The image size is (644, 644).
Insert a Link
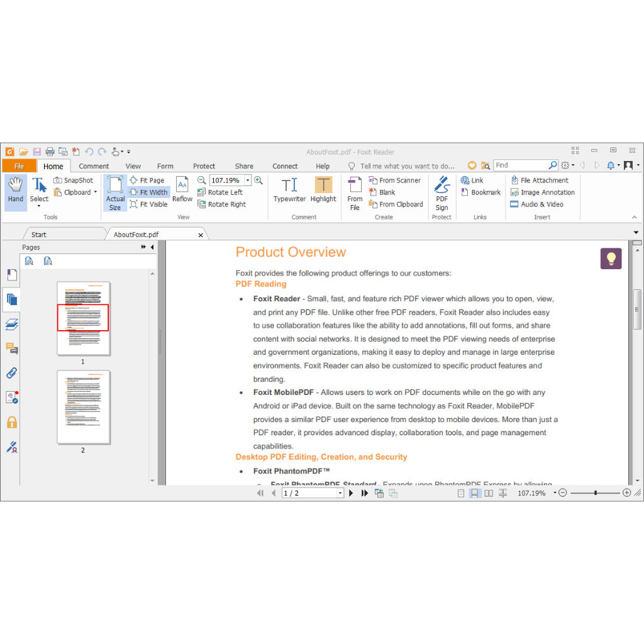(x=472, y=180)
